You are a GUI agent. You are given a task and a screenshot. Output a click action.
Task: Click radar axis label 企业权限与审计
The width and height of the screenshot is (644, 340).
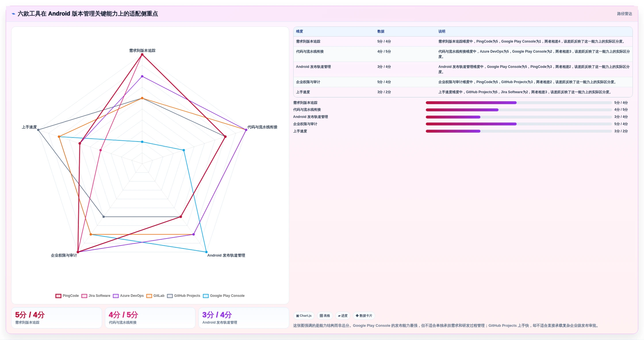64,255
